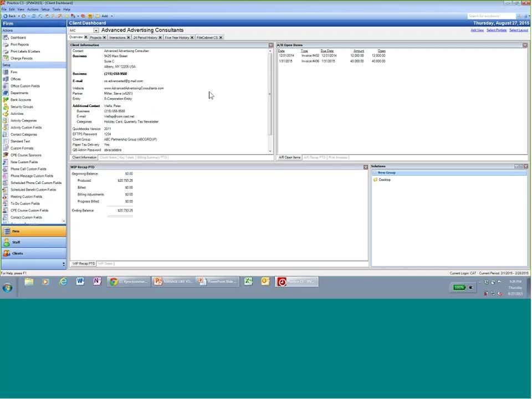Click the Back arrow toolbar icon
This screenshot has width=532, height=399.
point(5,16)
